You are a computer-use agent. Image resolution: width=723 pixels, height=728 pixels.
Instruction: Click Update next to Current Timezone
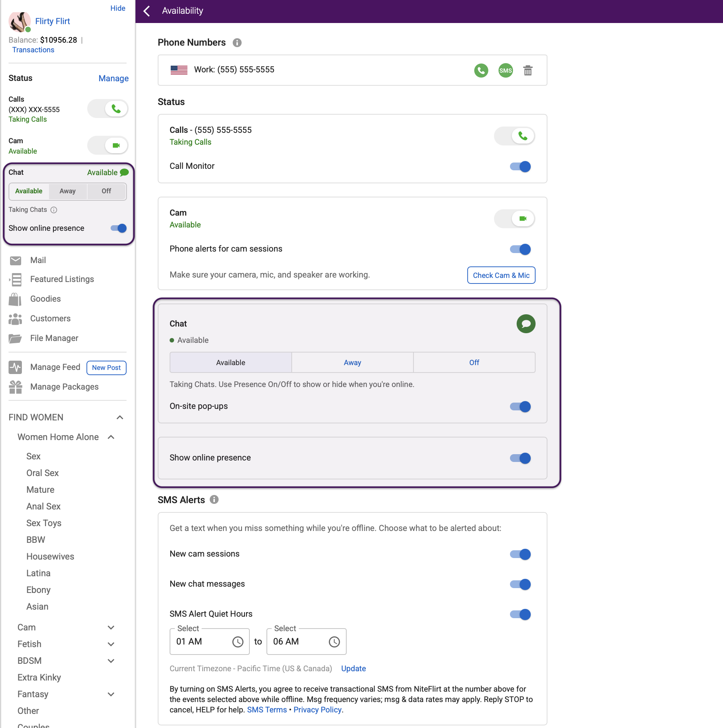coord(353,669)
